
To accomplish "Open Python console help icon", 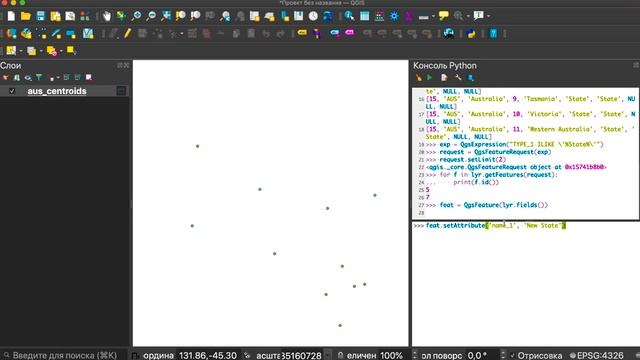I will pyautogui.click(x=471, y=78).
